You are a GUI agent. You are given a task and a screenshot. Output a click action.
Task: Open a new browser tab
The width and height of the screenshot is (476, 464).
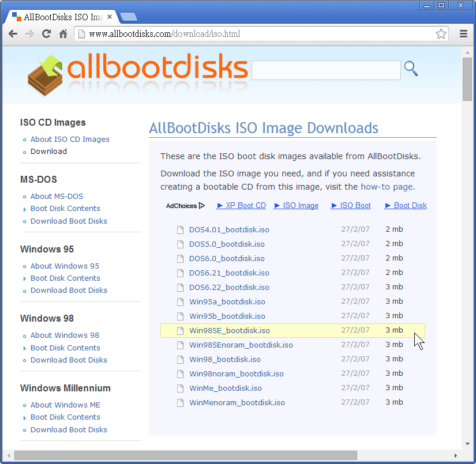(x=129, y=17)
